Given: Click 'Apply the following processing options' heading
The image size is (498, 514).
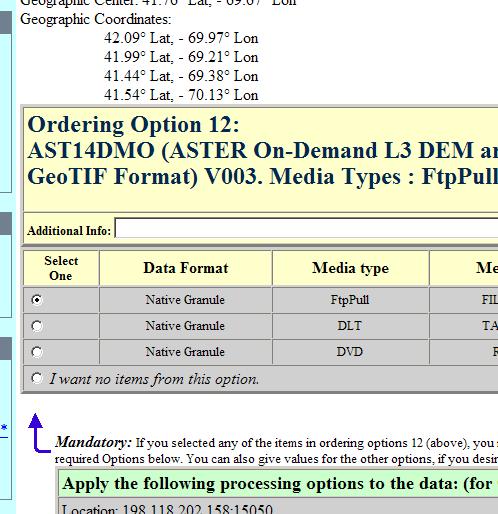Looking at the screenshot, I should tap(277, 484).
